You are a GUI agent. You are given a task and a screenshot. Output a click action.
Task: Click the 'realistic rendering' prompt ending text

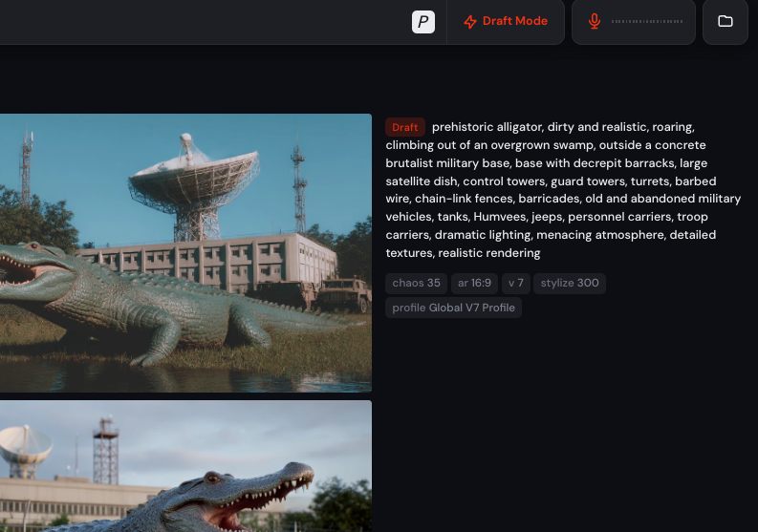coord(489,253)
